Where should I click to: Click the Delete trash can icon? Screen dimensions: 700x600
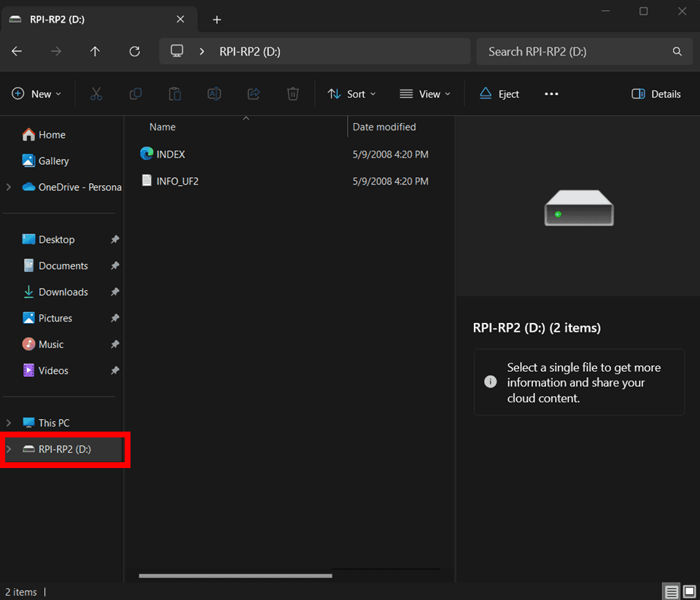[x=292, y=94]
